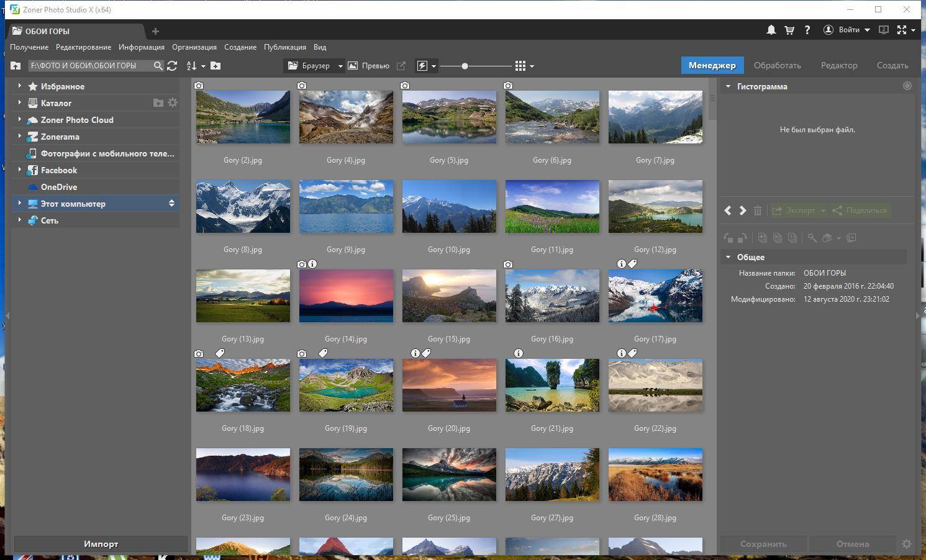
Task: Refresh the folder contents
Action: coord(173,65)
